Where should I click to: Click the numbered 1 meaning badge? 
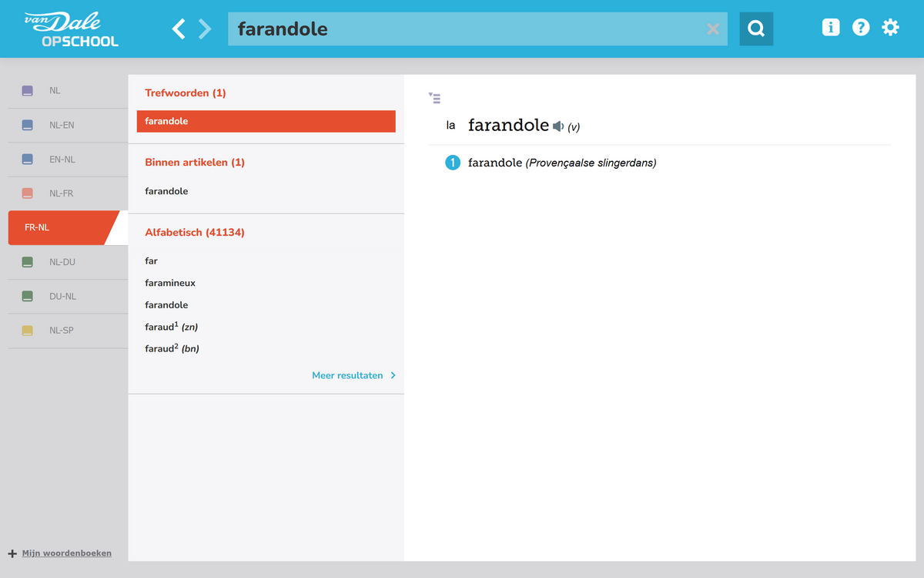[453, 163]
